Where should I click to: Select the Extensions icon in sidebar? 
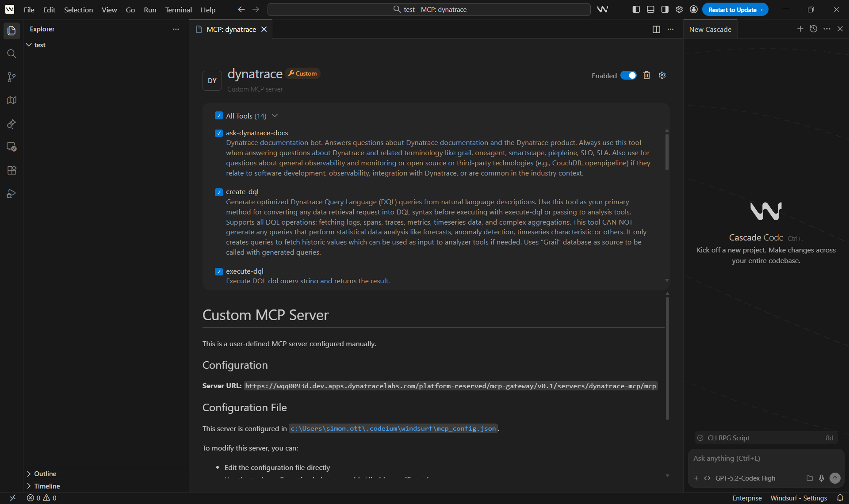11,170
